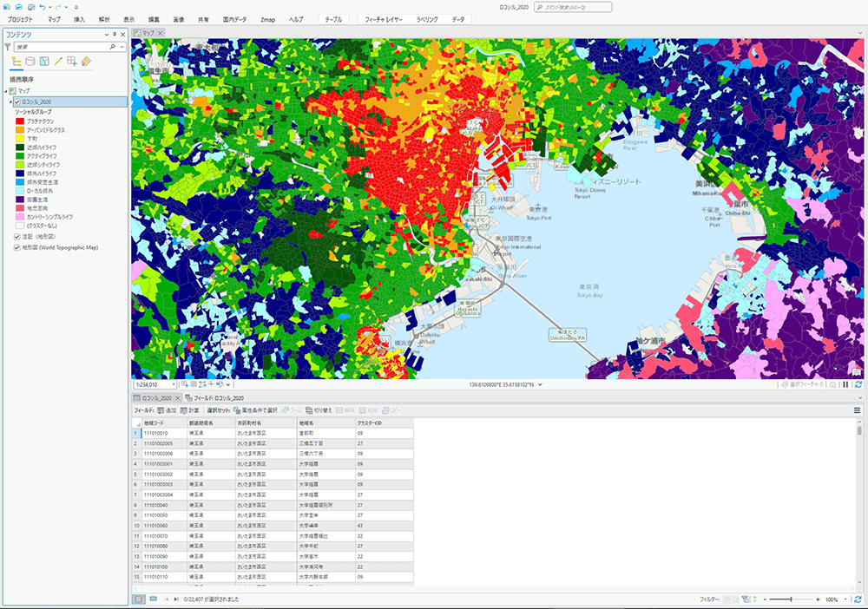Open List By Snapping icon
868x609 pixels.
tap(72, 62)
